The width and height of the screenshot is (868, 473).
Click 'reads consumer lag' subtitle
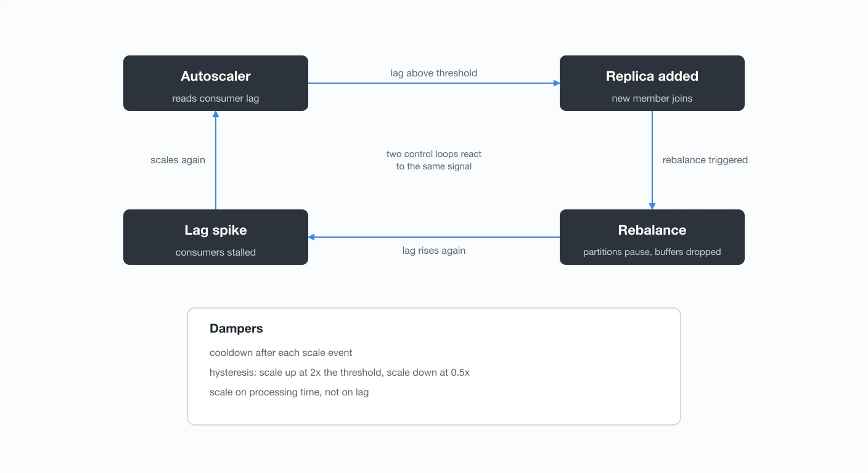pyautogui.click(x=216, y=99)
